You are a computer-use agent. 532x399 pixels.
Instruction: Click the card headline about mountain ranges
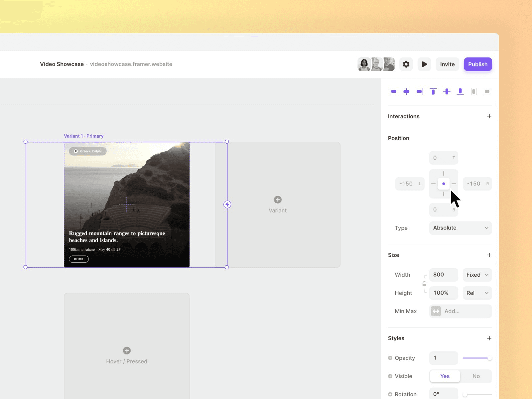point(117,237)
